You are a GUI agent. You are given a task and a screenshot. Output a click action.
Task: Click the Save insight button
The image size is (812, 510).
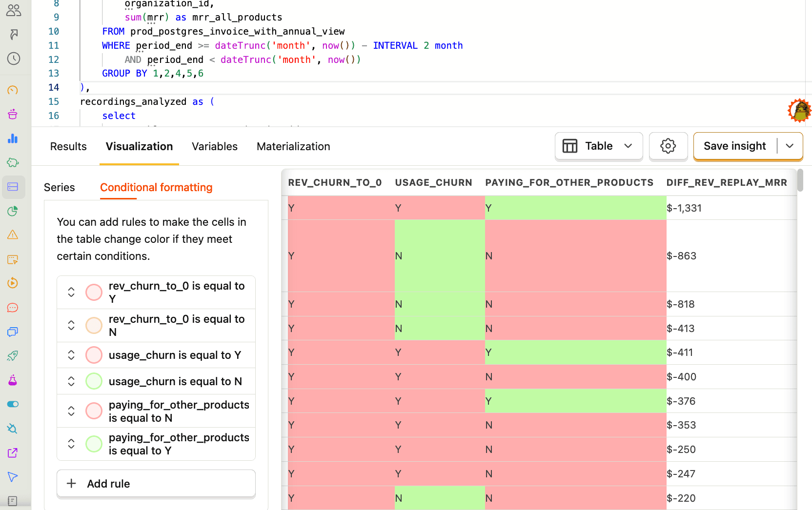[735, 146]
